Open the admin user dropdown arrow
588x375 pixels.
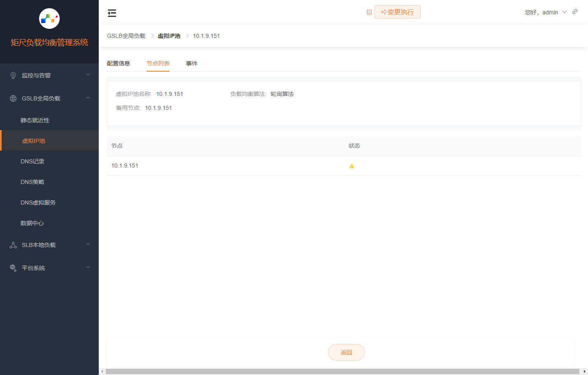click(x=565, y=12)
